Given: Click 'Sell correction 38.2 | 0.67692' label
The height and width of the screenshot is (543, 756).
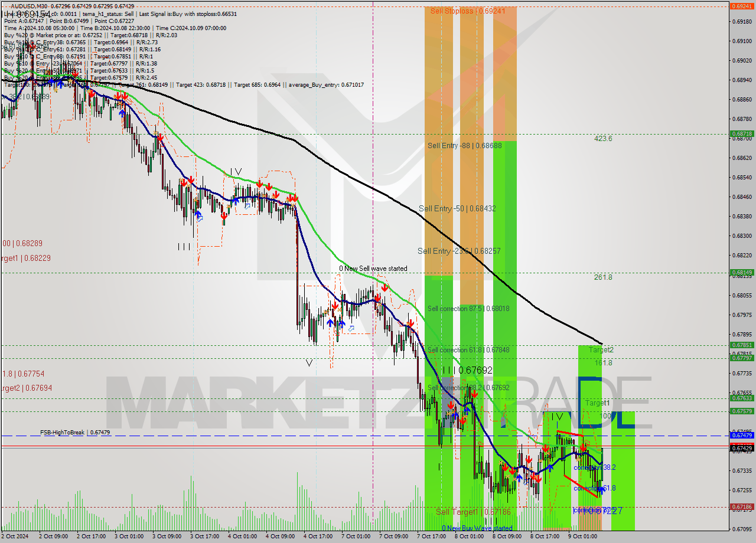Looking at the screenshot, I should [x=468, y=388].
